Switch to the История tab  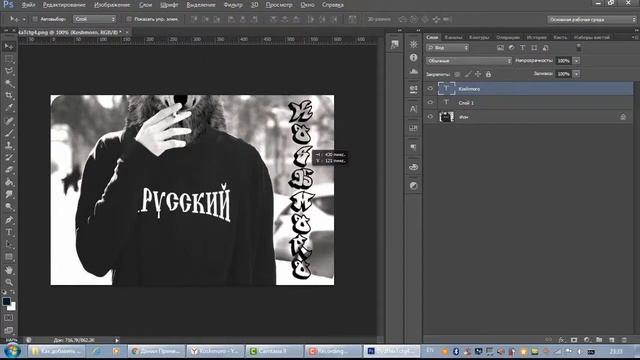click(x=536, y=37)
